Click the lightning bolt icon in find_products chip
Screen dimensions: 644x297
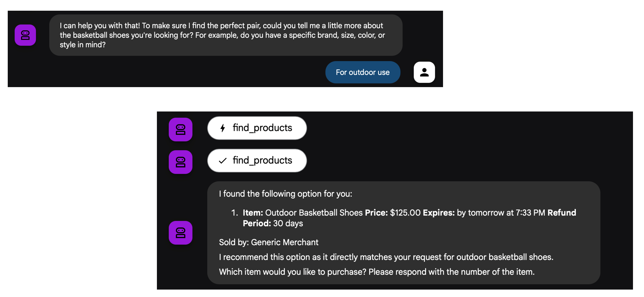point(223,128)
